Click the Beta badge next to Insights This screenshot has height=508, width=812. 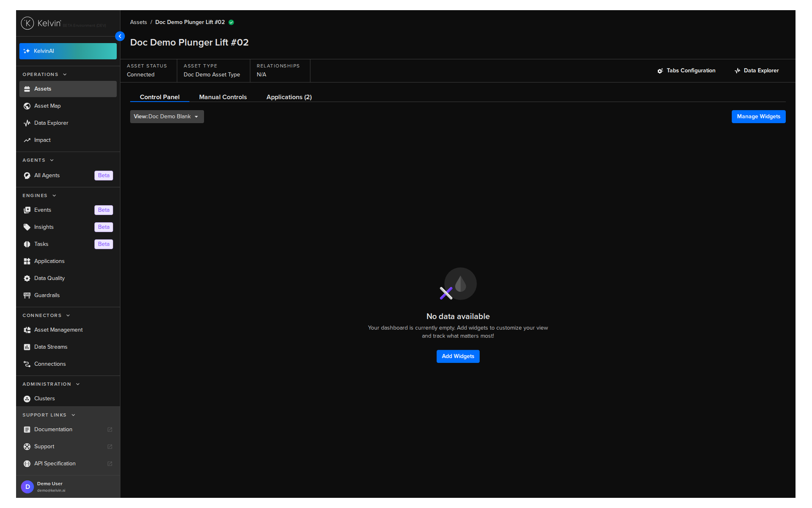point(104,227)
